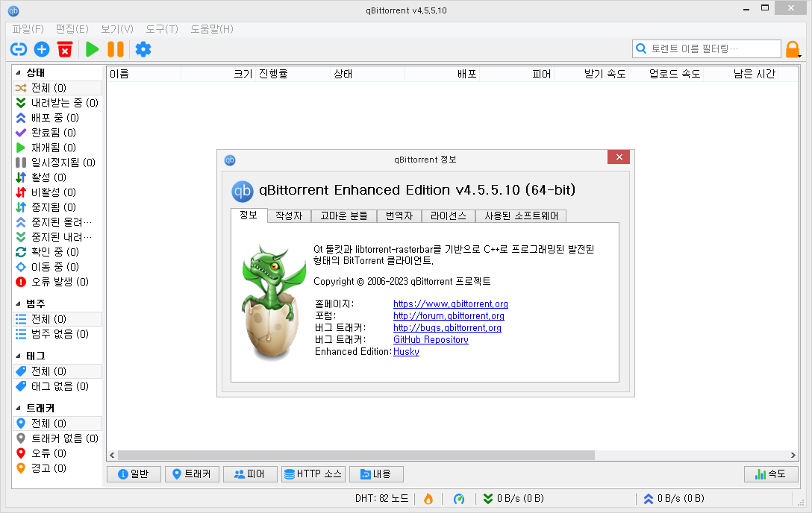Open the 보기(V) menu
Image resolution: width=812 pixels, height=513 pixels.
click(x=117, y=29)
